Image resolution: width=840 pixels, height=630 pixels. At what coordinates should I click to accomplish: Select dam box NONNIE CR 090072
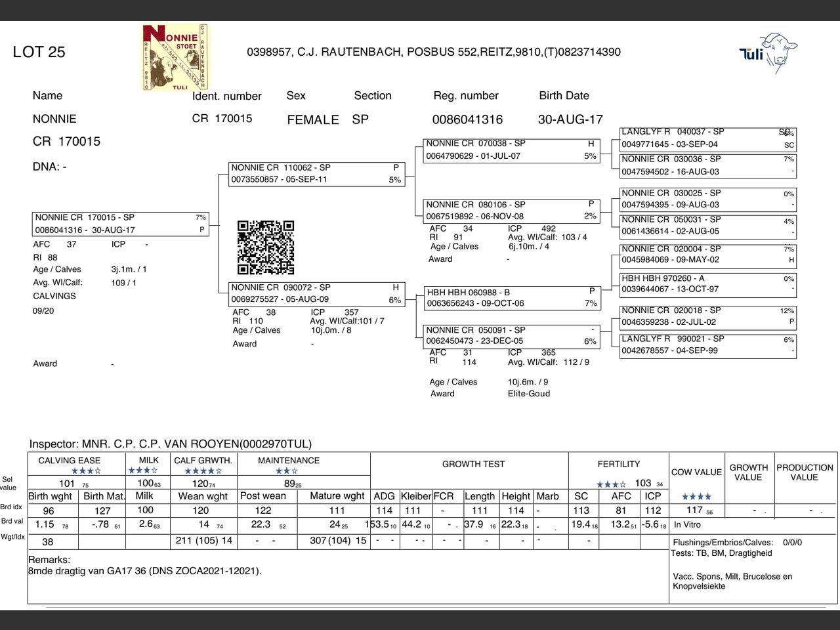[317, 293]
